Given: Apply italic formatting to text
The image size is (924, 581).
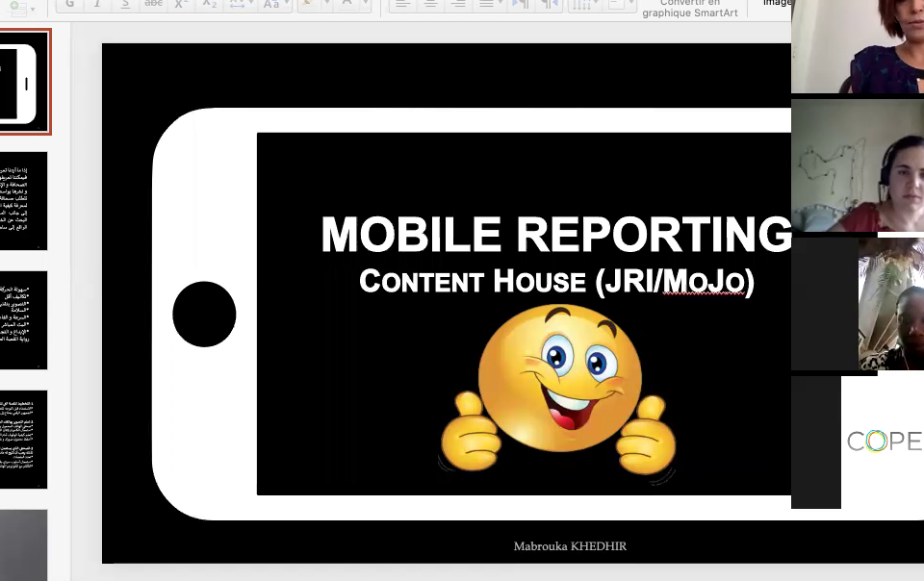Looking at the screenshot, I should [97, 5].
